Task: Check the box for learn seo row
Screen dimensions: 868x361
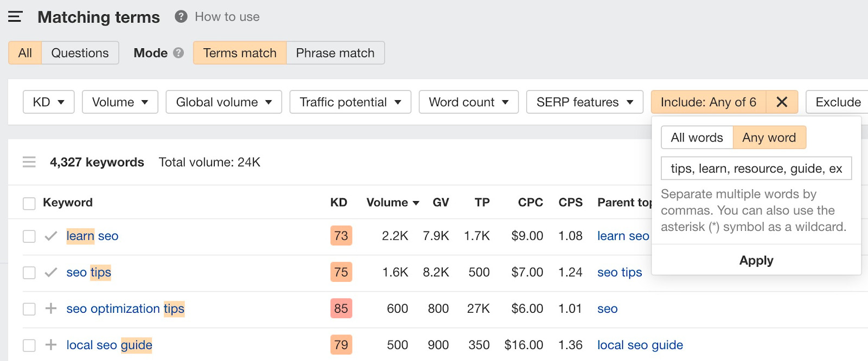Action: tap(29, 236)
